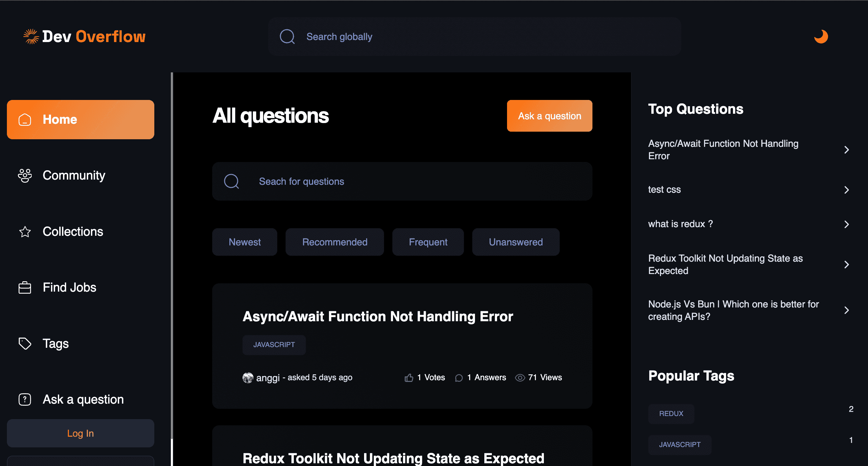Expand the Node.js Vs Bun question chevron
Viewport: 868px width, 466px height.
(x=847, y=310)
